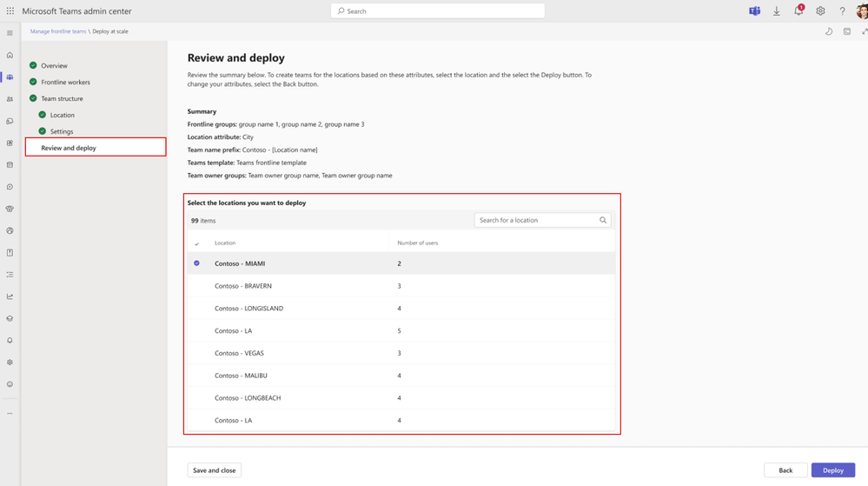Go to Settings sub-step
This screenshot has width=868, height=486.
click(62, 131)
